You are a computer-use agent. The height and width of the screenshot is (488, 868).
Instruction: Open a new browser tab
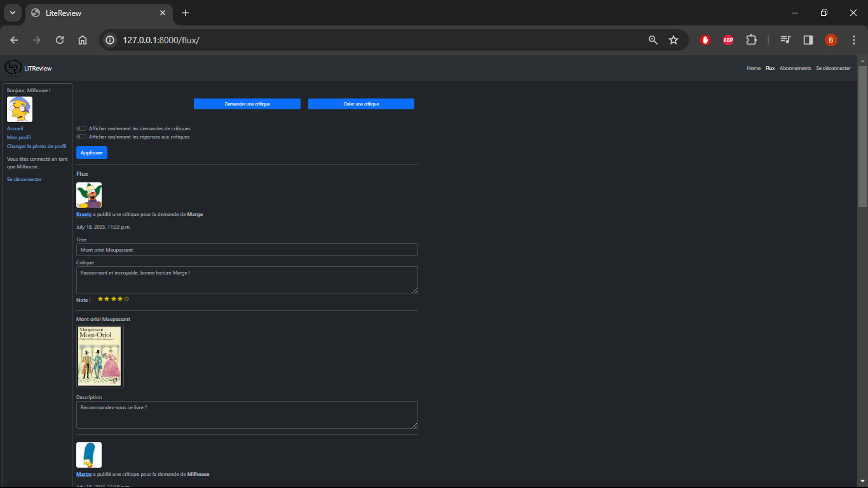point(186,13)
